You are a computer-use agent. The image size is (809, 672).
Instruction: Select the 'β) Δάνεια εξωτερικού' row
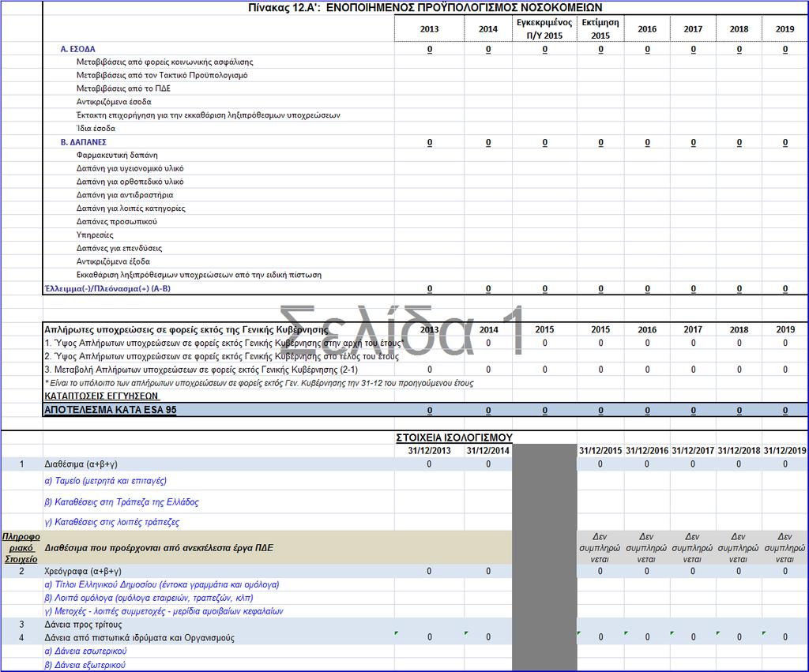(85, 665)
